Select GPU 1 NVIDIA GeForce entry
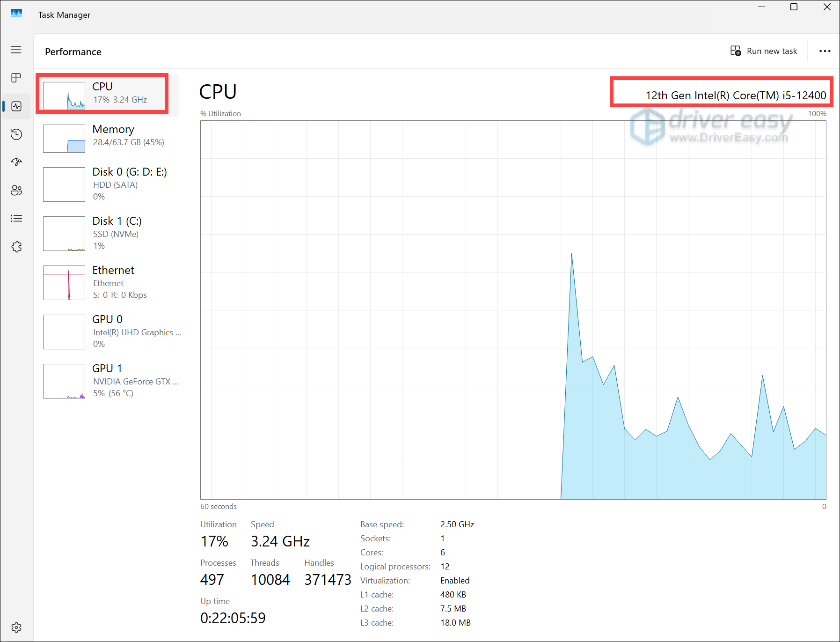840x642 pixels. [112, 380]
